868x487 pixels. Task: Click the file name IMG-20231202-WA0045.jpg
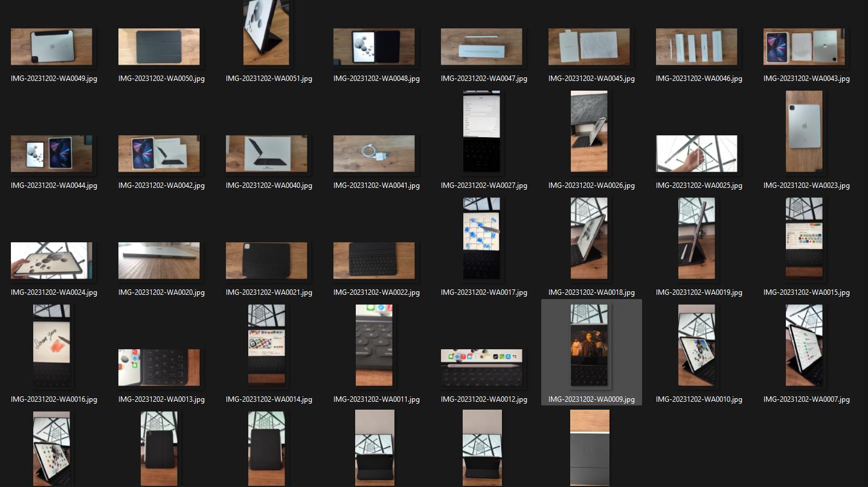(591, 79)
